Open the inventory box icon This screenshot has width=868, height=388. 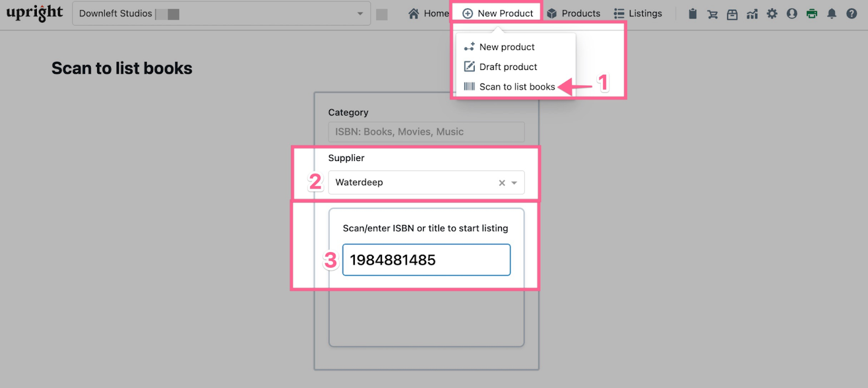[732, 14]
